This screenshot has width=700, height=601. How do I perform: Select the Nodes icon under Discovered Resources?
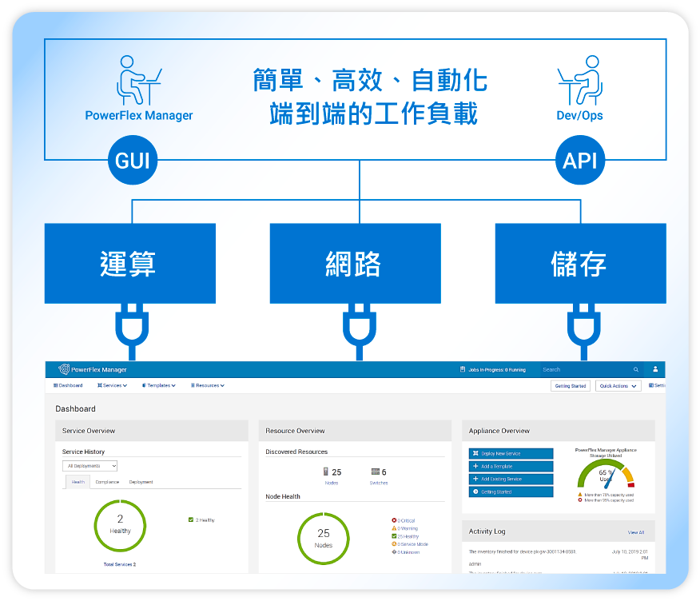(x=326, y=472)
